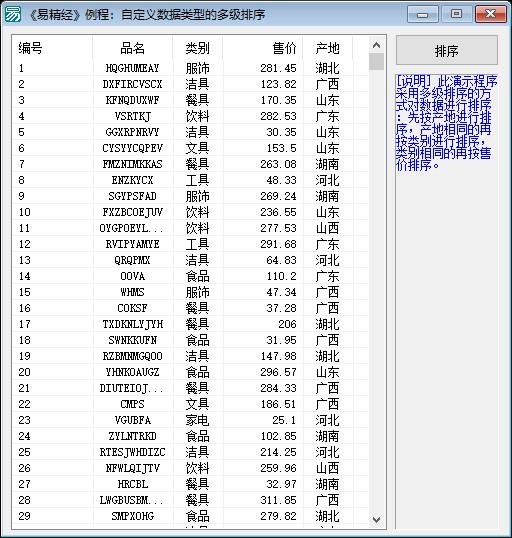The height and width of the screenshot is (538, 512).
Task: Select row 4 named VSRTKJ
Action: pyautogui.click(x=190, y=116)
